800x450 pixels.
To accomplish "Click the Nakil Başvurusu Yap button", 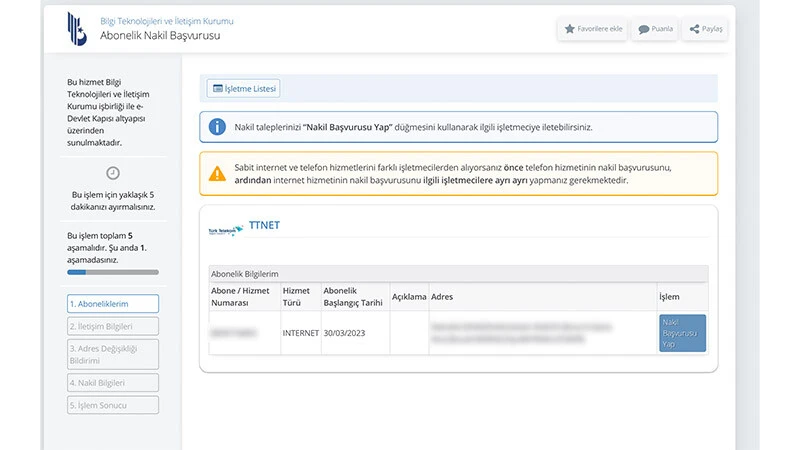I will point(682,333).
